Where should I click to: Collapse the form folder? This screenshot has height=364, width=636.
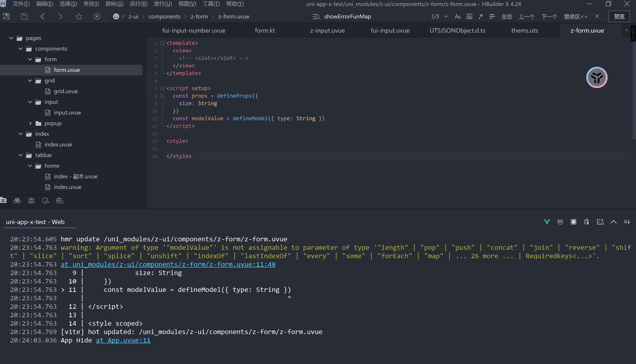pyautogui.click(x=30, y=59)
